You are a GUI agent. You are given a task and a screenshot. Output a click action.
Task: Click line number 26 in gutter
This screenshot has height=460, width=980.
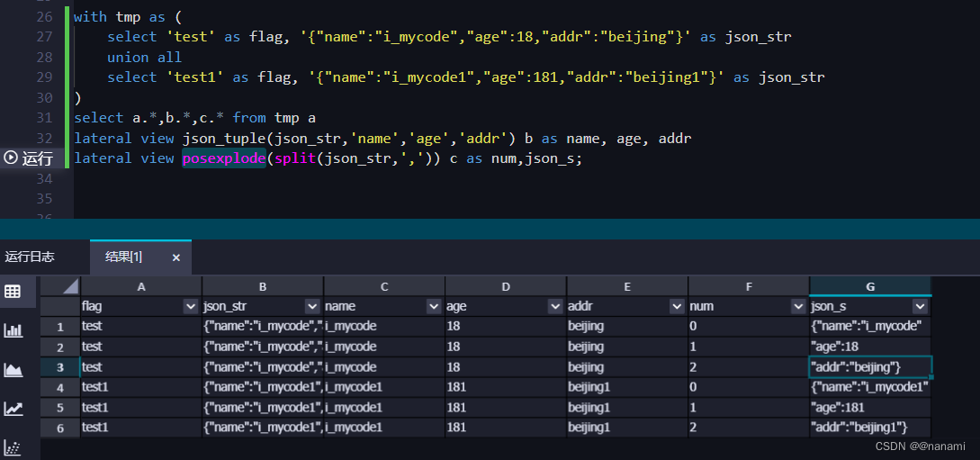(x=44, y=17)
